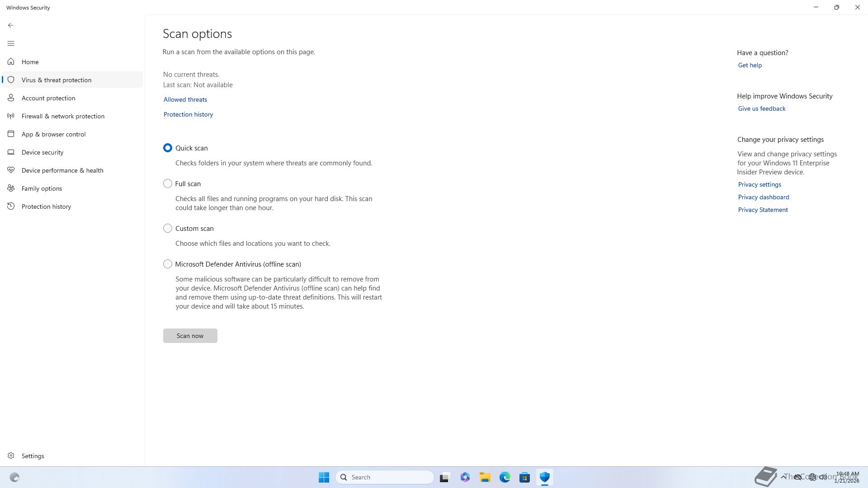Show hidden system tray icons chevron

pyautogui.click(x=783, y=477)
